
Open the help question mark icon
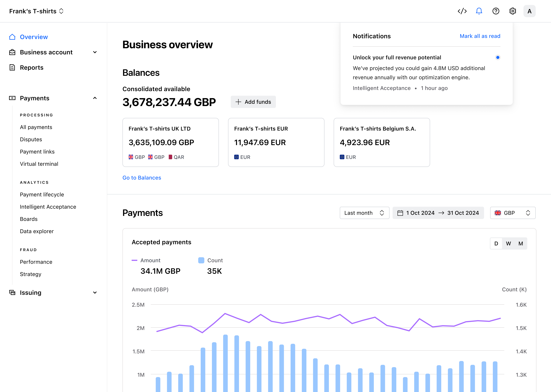pyautogui.click(x=496, y=11)
